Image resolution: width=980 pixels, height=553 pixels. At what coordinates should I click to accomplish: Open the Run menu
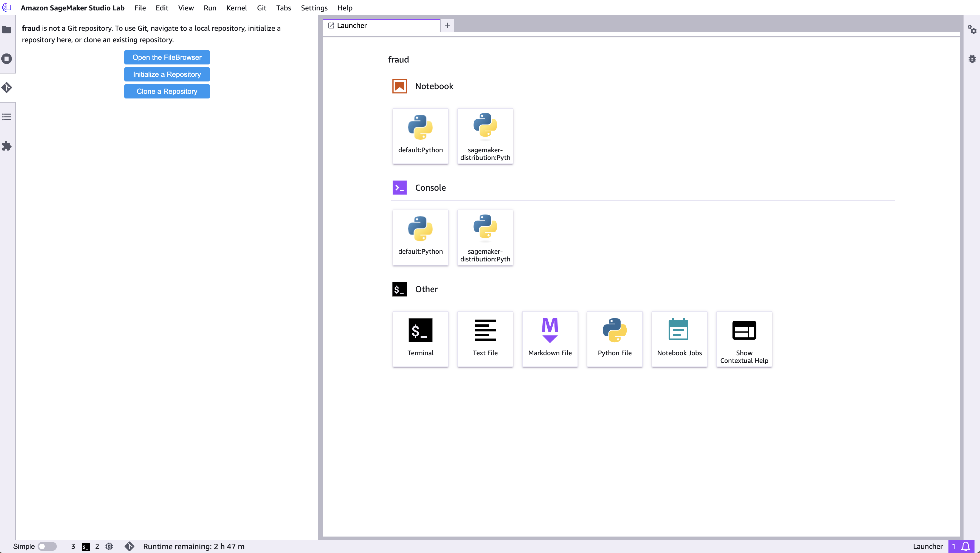point(209,7)
